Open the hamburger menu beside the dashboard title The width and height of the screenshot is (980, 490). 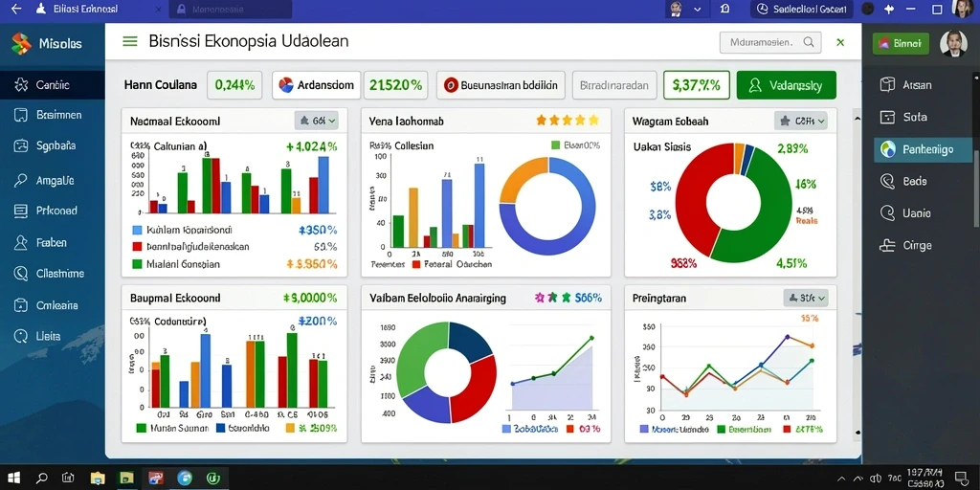coord(130,42)
